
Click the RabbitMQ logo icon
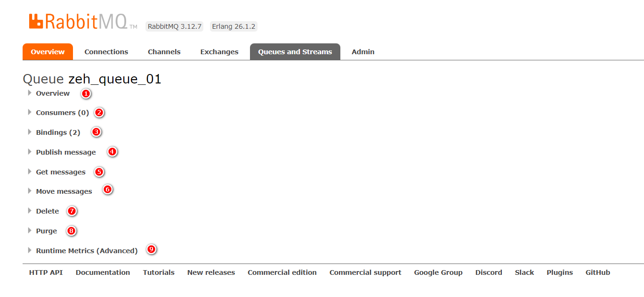[x=36, y=21]
